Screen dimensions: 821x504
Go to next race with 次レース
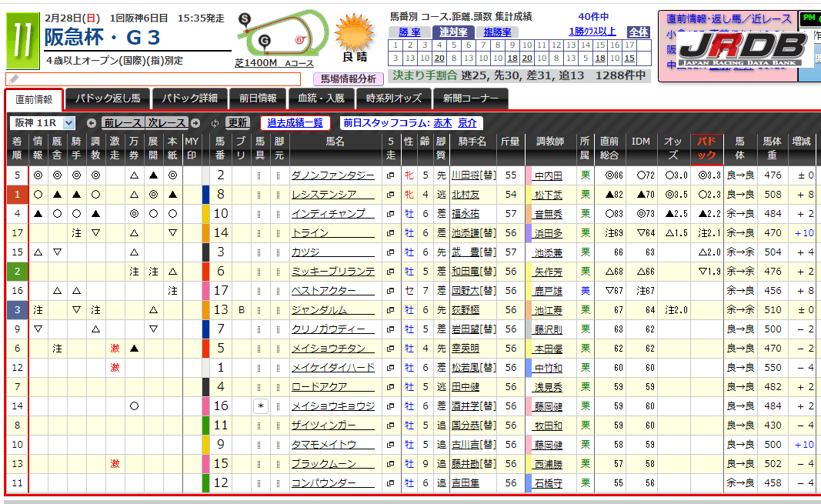pyautogui.click(x=166, y=123)
